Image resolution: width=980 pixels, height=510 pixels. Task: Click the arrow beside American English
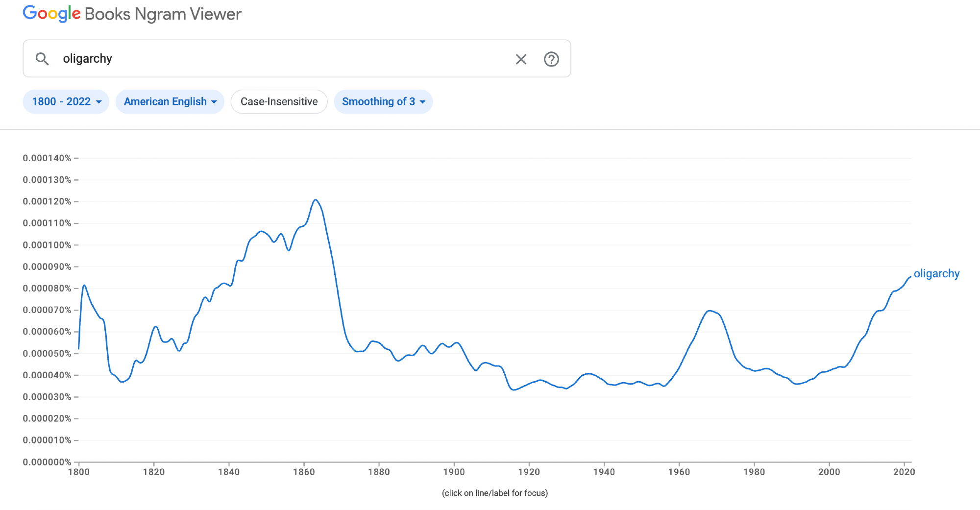[x=214, y=102]
